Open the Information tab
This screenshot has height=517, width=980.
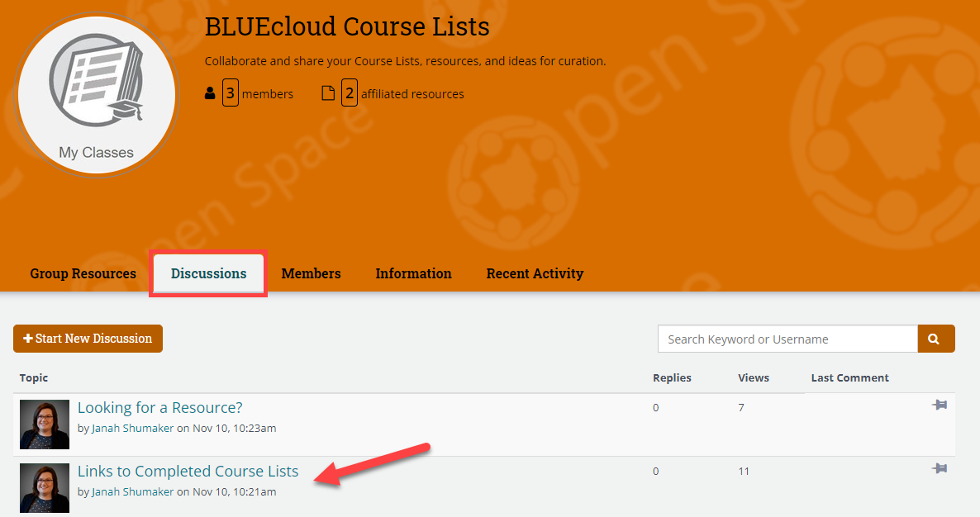[413, 273]
